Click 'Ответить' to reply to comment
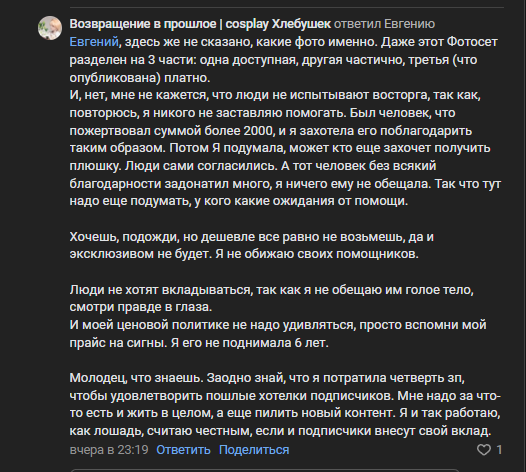 [183, 450]
